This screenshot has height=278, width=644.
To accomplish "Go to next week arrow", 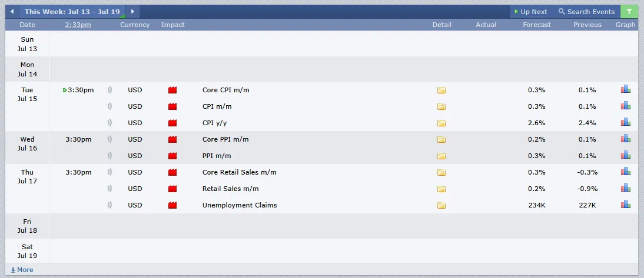I will [132, 12].
